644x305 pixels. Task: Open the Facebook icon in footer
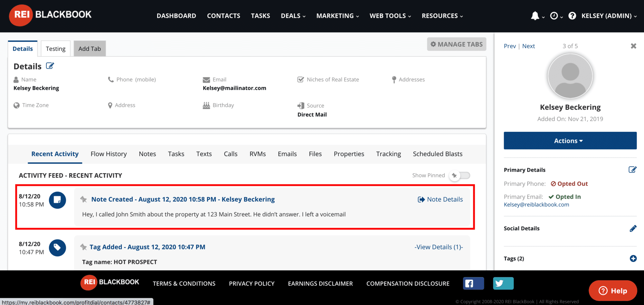coord(473,283)
